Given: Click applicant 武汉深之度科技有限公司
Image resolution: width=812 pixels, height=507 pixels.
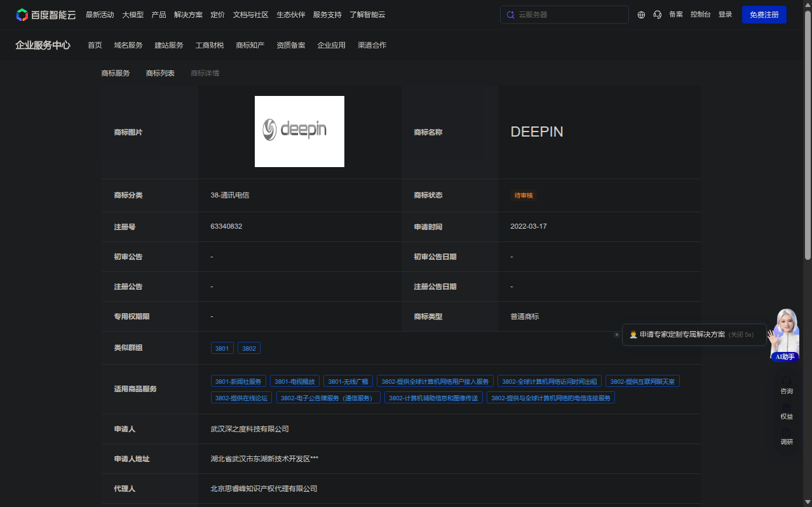Looking at the screenshot, I should coord(250,429).
